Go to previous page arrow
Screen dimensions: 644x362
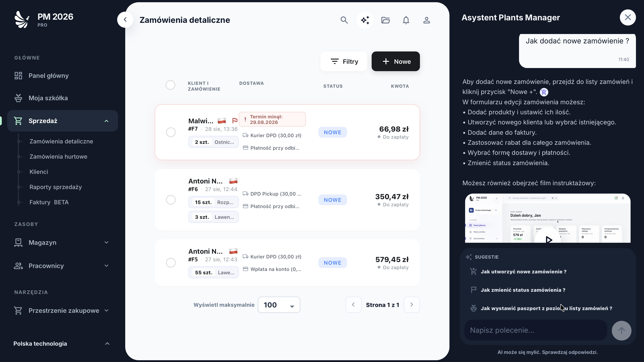pos(353,305)
